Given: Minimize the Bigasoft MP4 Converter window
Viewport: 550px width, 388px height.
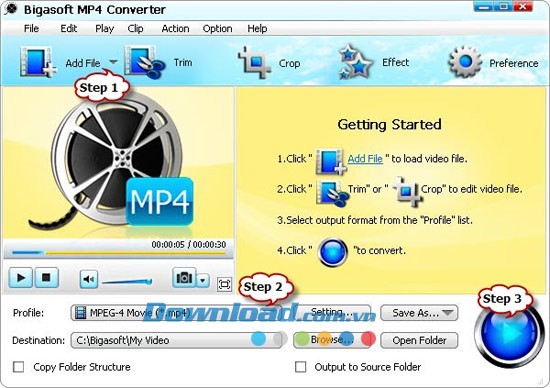Looking at the screenshot, I should 484,6.
